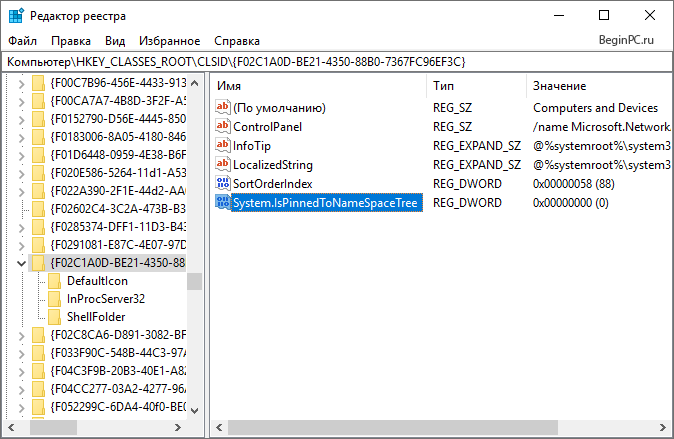Click the 0x00000058 (88) value data
Viewport: 674px width, 439px height.
pos(573,184)
